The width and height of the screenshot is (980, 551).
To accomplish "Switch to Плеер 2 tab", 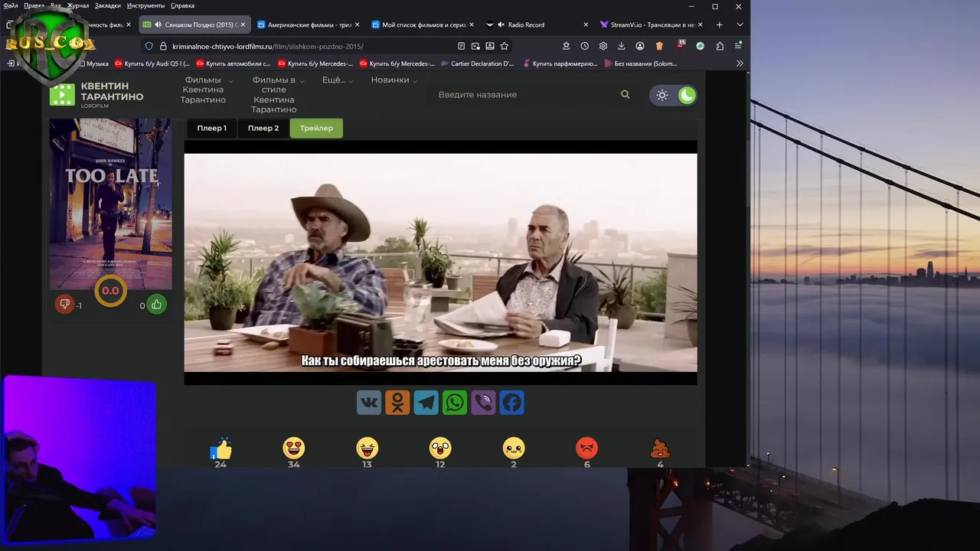I will (x=263, y=128).
